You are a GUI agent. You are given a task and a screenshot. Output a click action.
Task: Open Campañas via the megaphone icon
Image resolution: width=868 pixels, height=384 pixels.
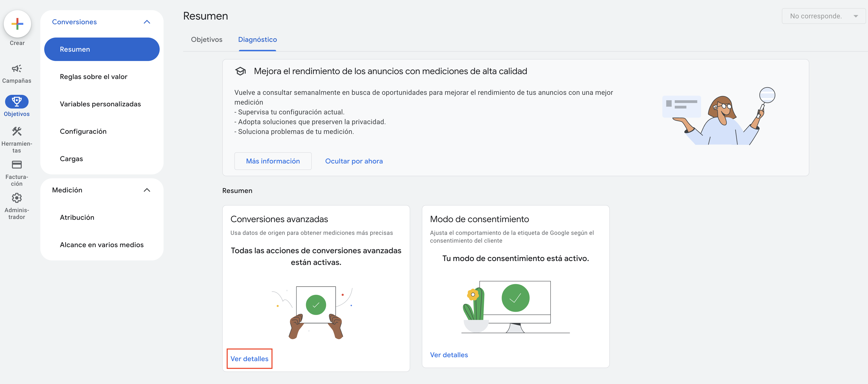point(16,69)
